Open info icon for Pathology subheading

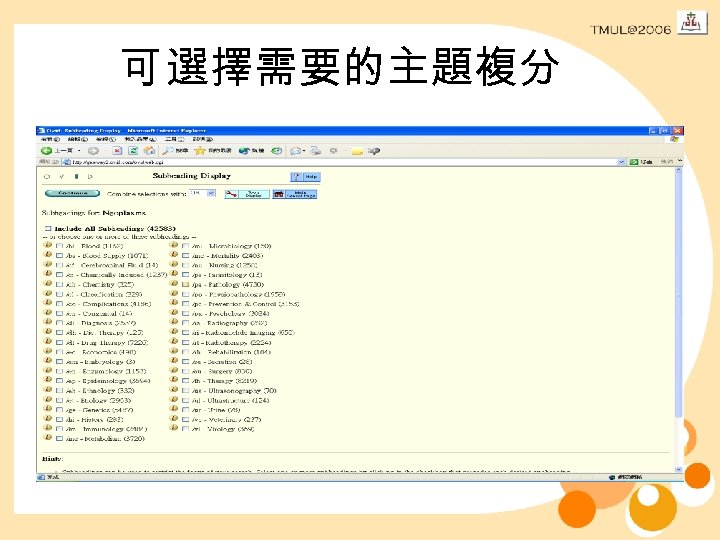pos(174,283)
